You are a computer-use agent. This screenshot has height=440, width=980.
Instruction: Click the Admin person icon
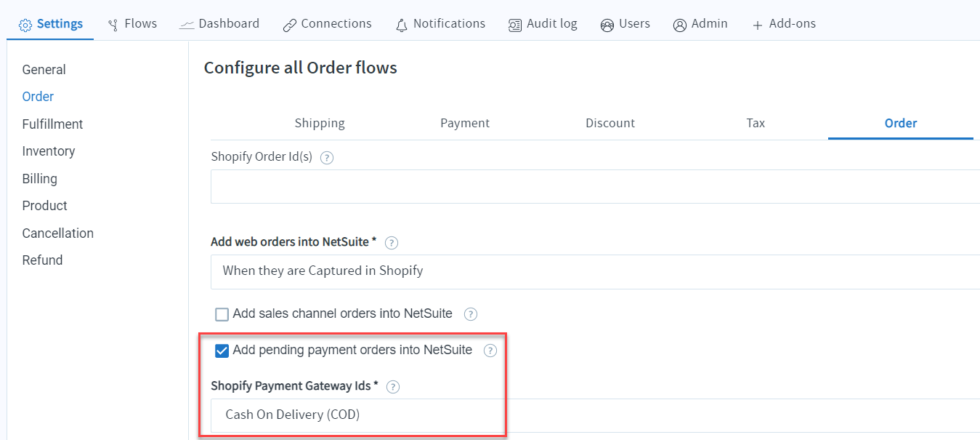[x=680, y=25]
